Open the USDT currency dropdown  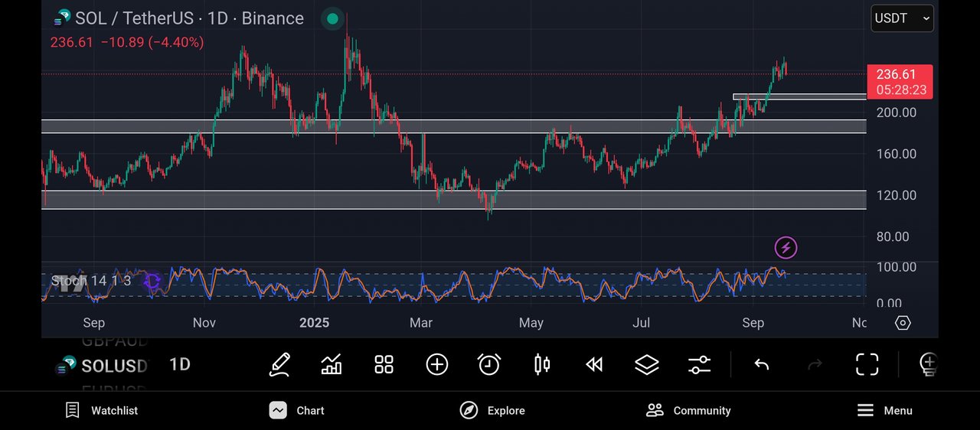pos(902,18)
